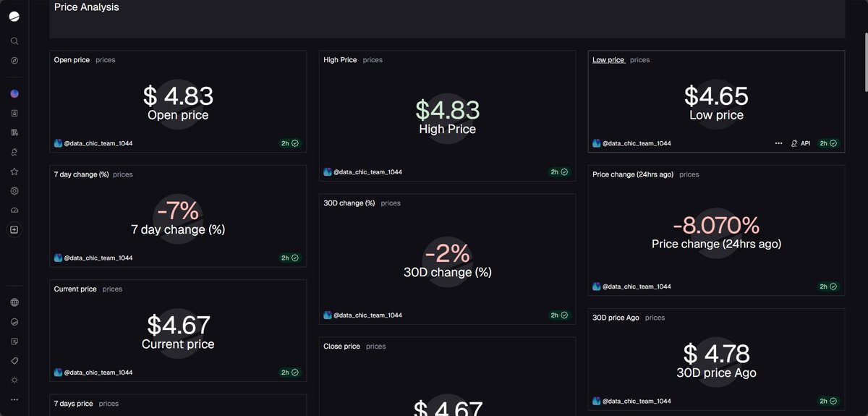Screen dimensions: 868x416
Task: Open the High Price card title link
Action: tap(340, 60)
